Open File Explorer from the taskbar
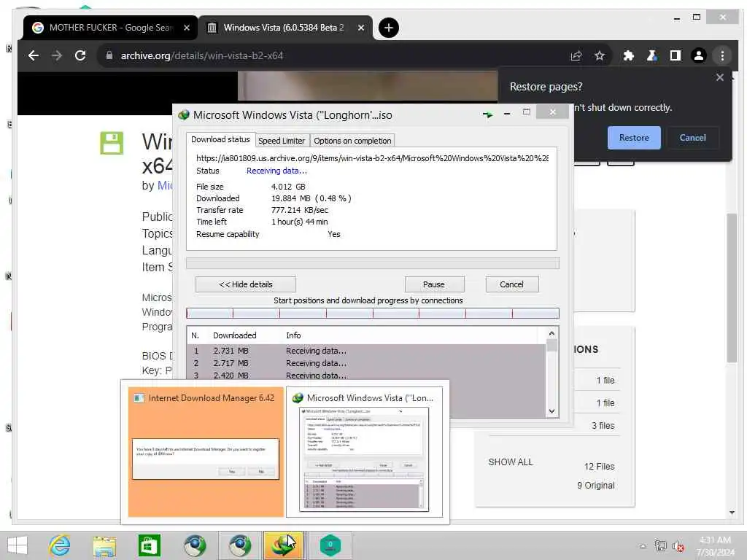 (x=104, y=545)
